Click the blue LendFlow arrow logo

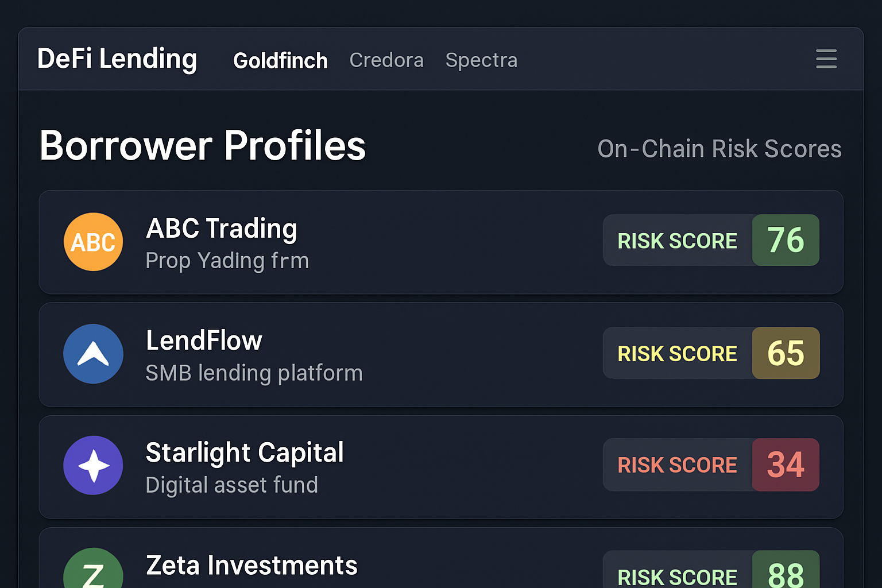click(93, 354)
